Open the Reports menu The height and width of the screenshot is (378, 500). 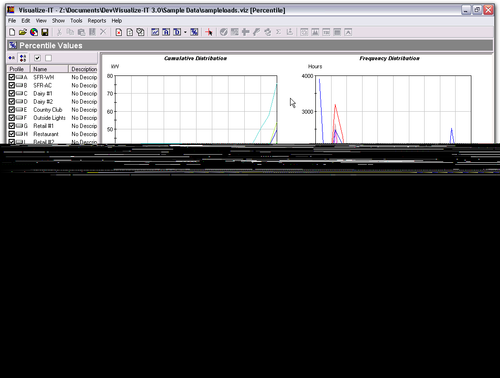pos(97,21)
